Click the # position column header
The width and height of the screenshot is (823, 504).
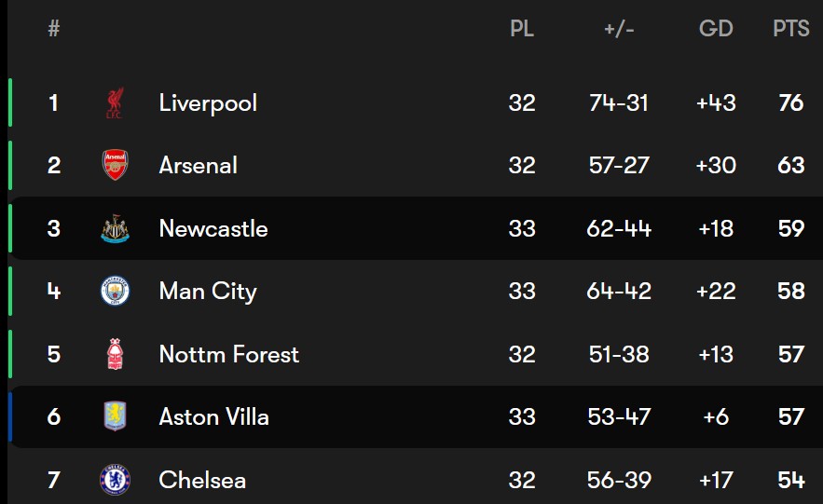point(54,29)
